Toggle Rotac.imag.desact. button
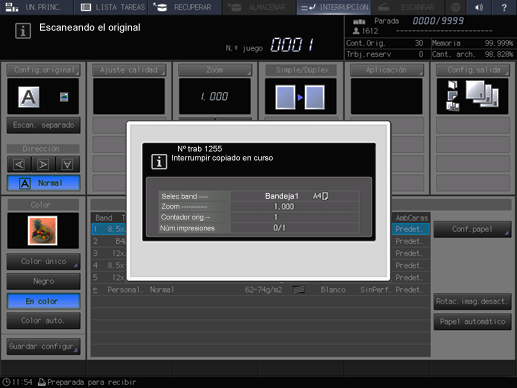Image resolution: width=517 pixels, height=388 pixels. [472, 302]
